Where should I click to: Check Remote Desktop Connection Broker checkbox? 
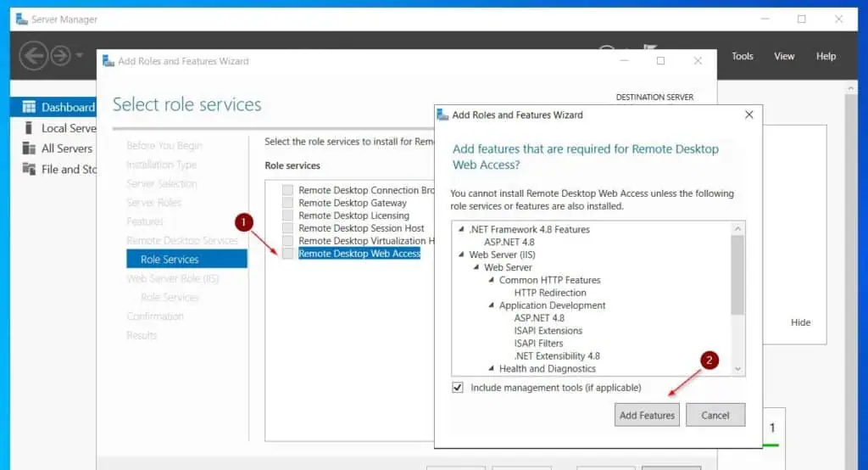(287, 190)
